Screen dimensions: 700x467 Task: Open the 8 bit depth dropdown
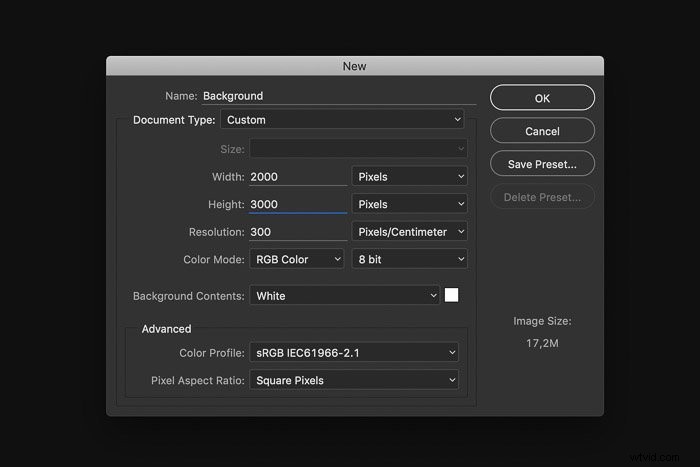click(x=409, y=259)
